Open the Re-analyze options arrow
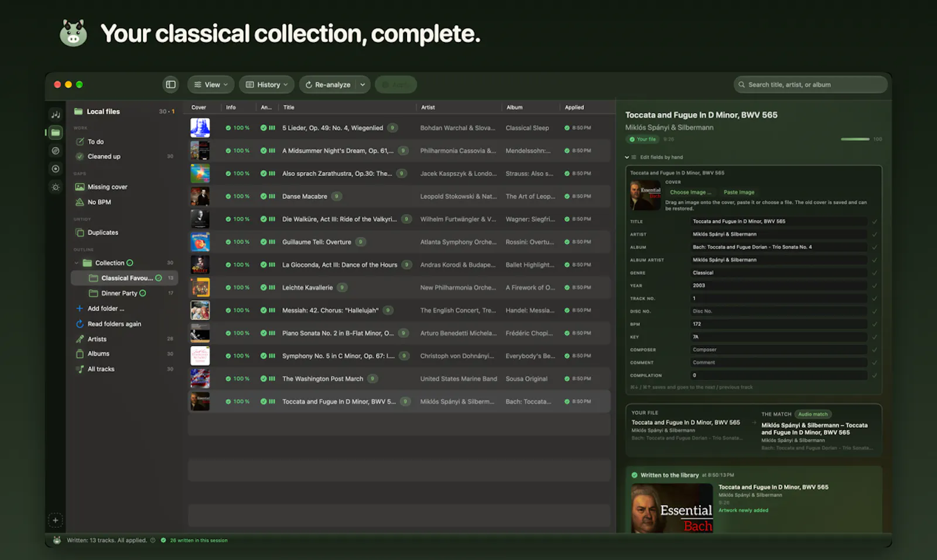The width and height of the screenshot is (937, 560). coord(363,84)
